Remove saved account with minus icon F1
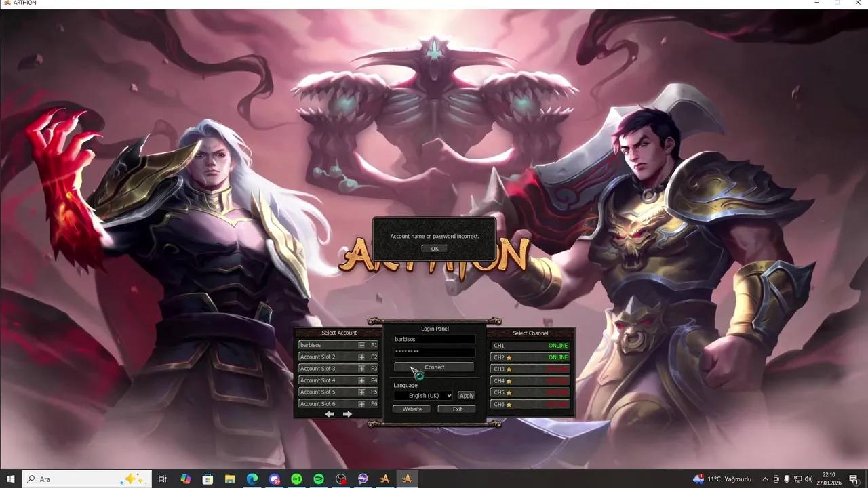This screenshot has width=868, height=488. coord(361,346)
